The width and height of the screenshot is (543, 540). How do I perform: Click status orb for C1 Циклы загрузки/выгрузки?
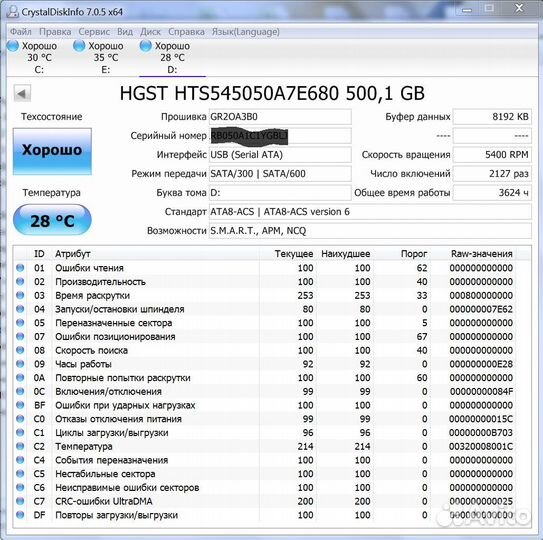20,433
